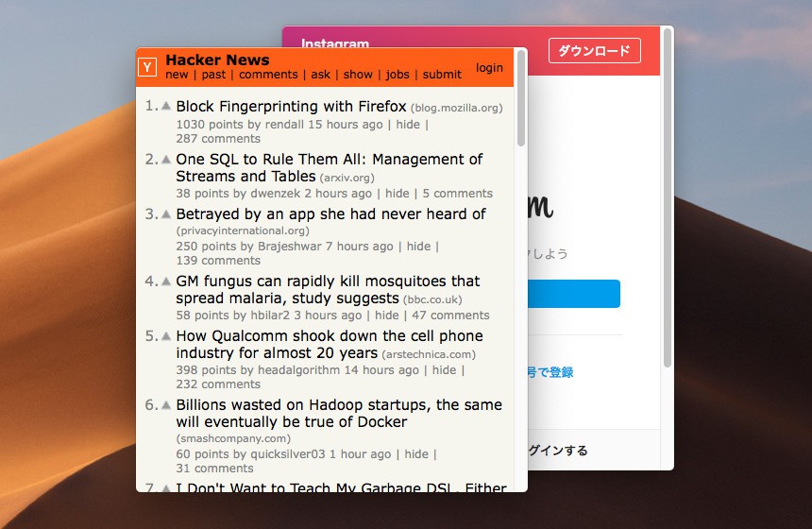812x529 pixels.
Task: Select the 'ask' nav link
Action: pyautogui.click(x=321, y=75)
